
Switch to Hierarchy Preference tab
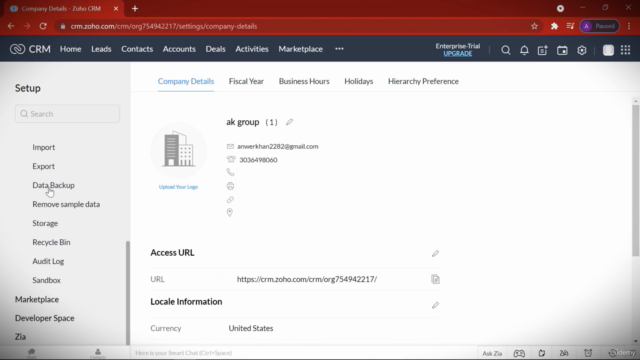423,81
